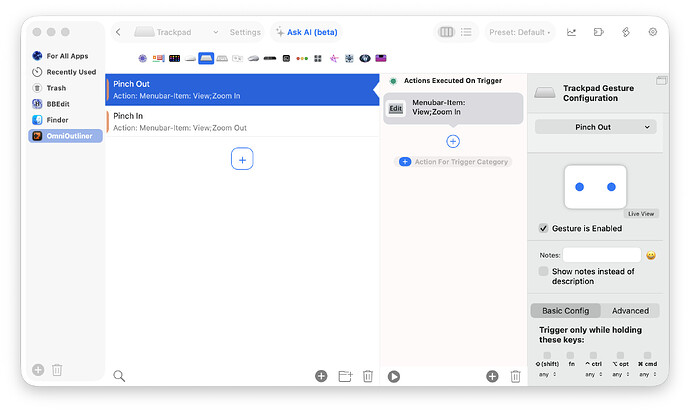Select the Basic Config tab

pos(565,310)
